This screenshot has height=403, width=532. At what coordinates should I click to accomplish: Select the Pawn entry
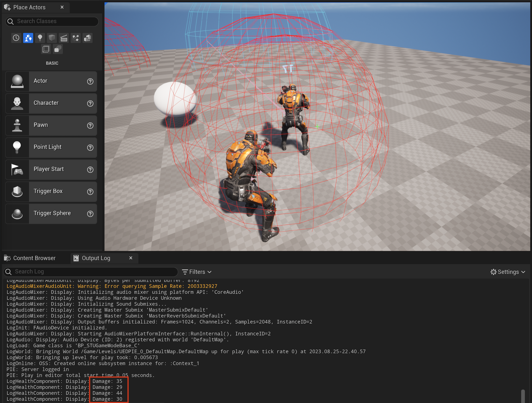(x=51, y=125)
